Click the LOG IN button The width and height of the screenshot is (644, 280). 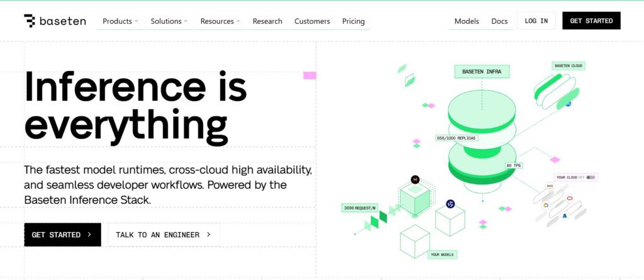[x=536, y=21]
